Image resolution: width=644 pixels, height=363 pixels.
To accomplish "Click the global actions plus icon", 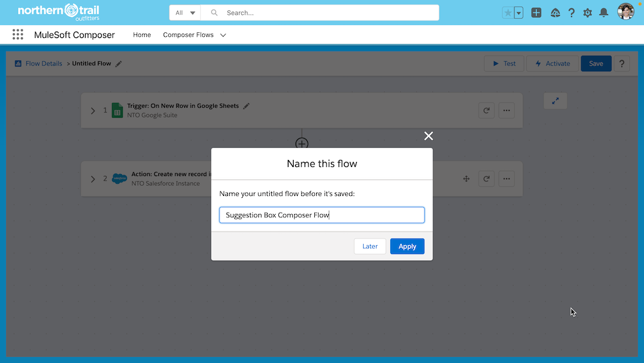I will (536, 13).
